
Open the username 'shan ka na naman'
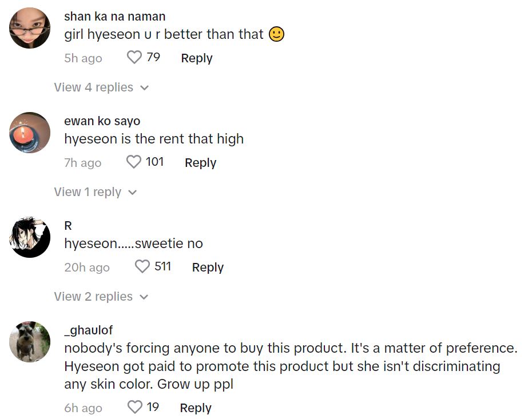114,17
